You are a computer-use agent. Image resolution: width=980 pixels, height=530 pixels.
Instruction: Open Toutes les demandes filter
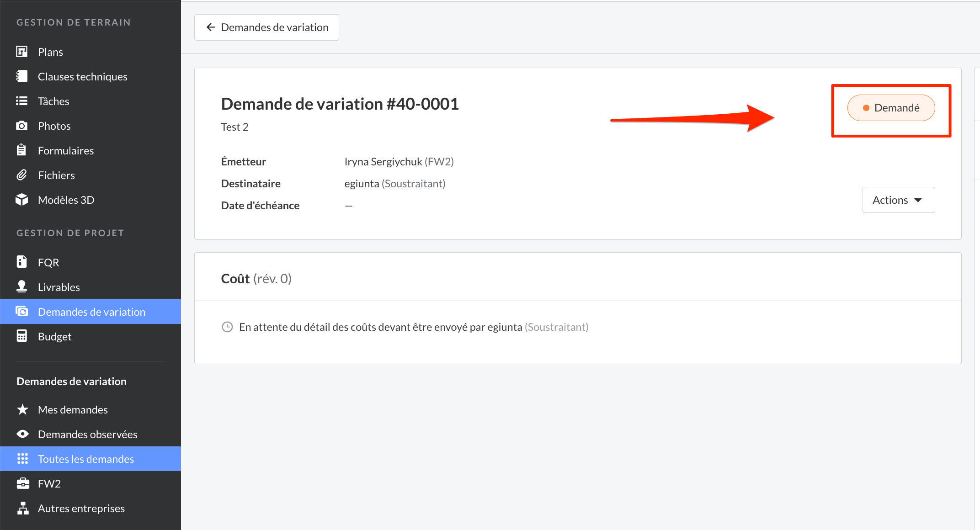click(86, 459)
